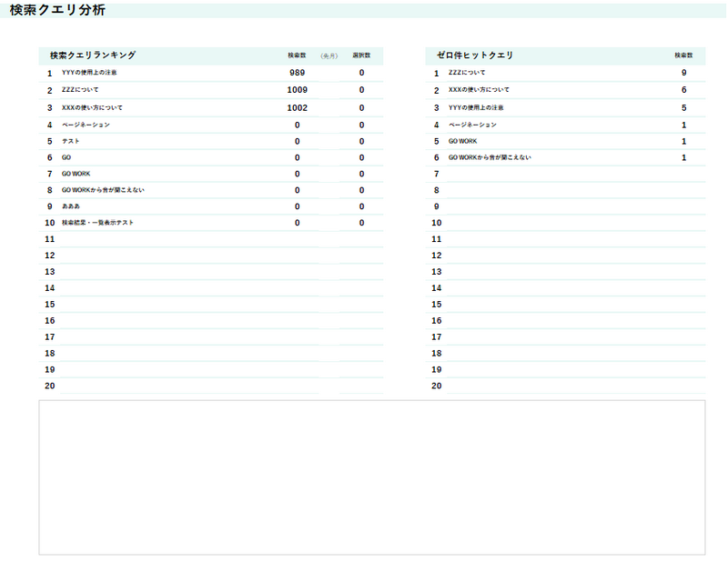
Task: Select 'ZZZについて' in the zero-hit query list
Action: (x=467, y=73)
